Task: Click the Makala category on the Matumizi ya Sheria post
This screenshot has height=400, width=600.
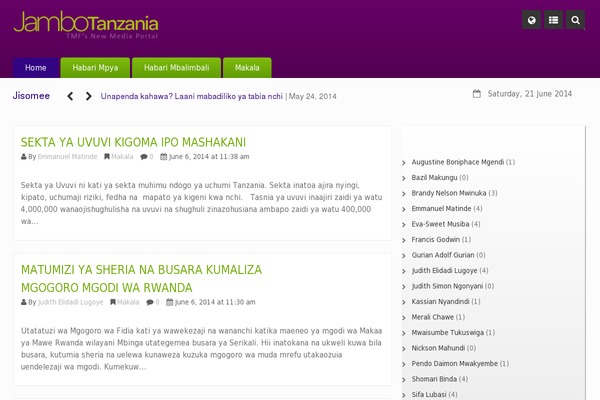Action: pos(128,302)
